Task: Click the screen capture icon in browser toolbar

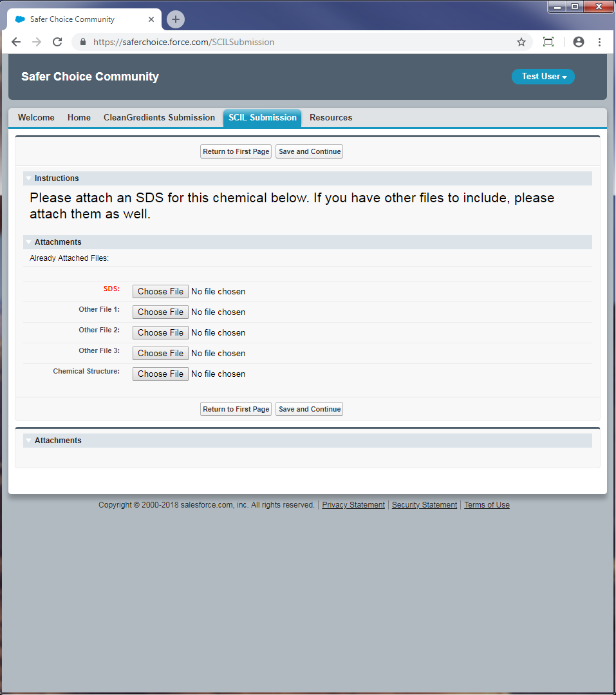Action: 548,42
